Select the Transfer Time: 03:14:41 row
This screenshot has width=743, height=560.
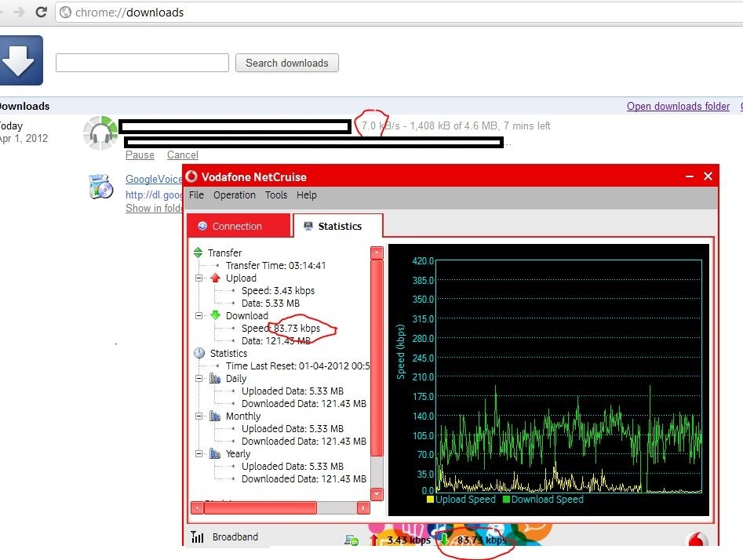pos(276,265)
